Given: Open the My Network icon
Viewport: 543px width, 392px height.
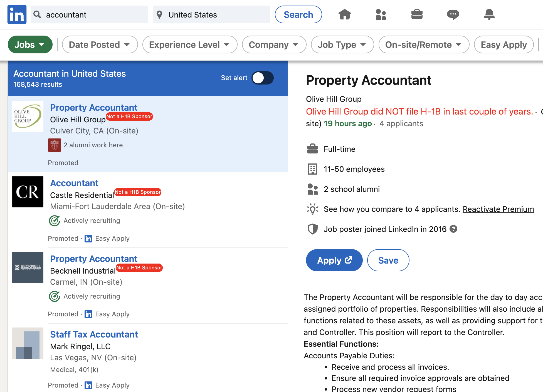Looking at the screenshot, I should (381, 14).
